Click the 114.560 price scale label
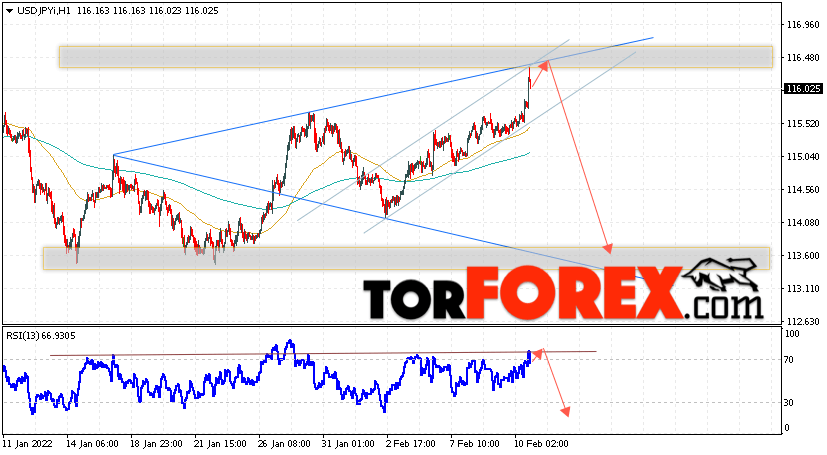Image resolution: width=827 pixels, height=455 pixels. point(803,190)
